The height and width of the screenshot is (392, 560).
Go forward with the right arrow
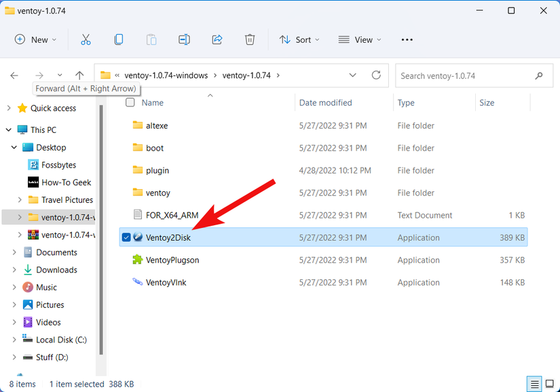(x=39, y=75)
